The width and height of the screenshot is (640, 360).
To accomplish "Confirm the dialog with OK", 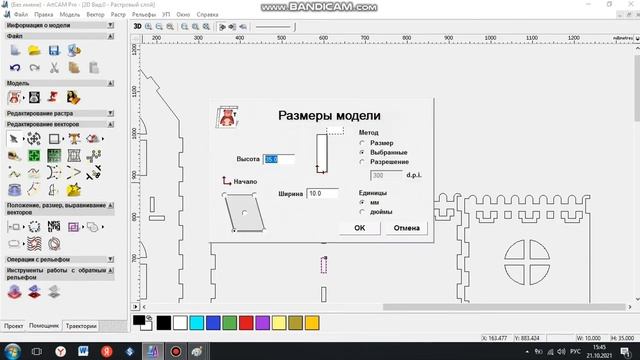I will (x=360, y=228).
